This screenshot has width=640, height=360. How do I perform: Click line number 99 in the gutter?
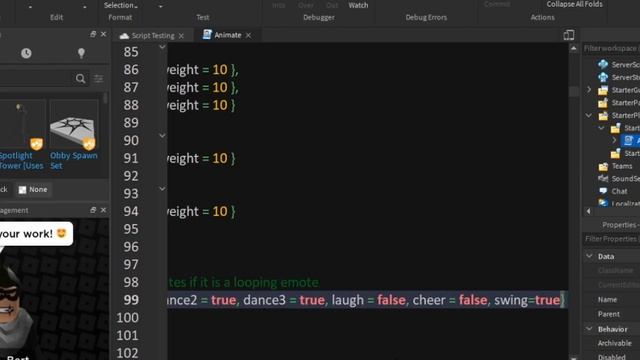(131, 300)
